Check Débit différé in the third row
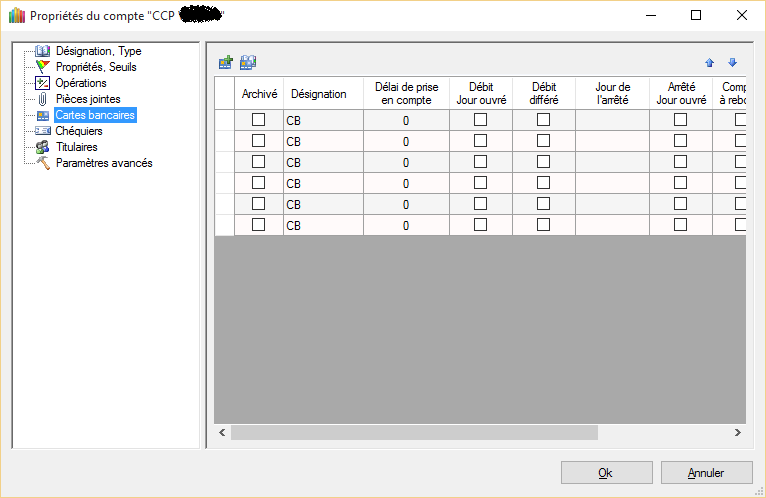The width and height of the screenshot is (766, 498). (x=544, y=162)
